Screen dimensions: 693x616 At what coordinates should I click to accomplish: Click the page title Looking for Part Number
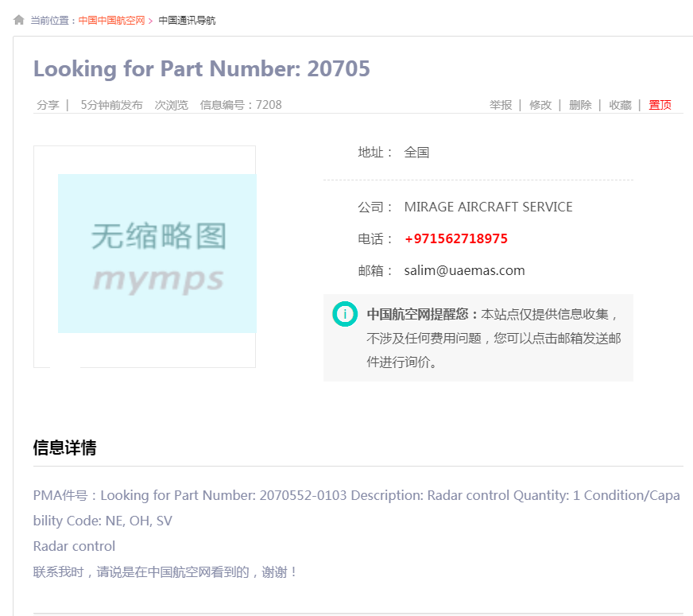[202, 69]
